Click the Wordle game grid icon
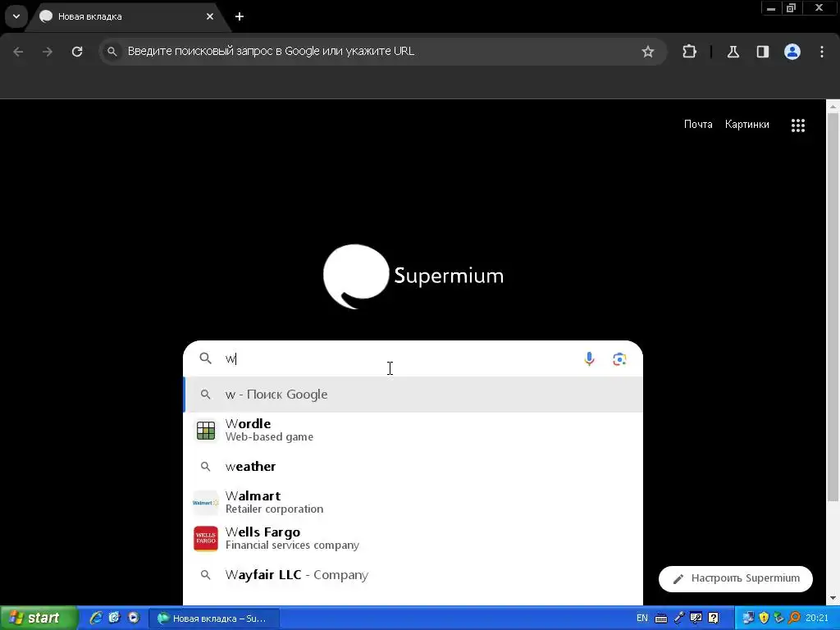The height and width of the screenshot is (630, 840). point(206,430)
